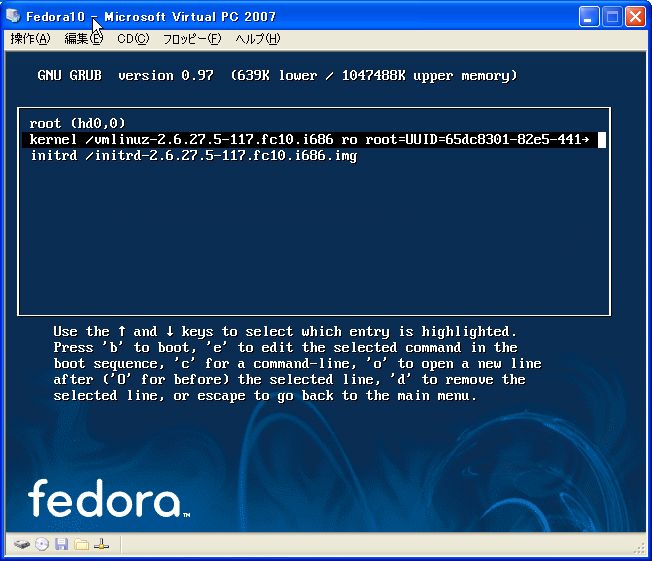Click the CD drive status icon
The height and width of the screenshot is (561, 652).
[42, 544]
